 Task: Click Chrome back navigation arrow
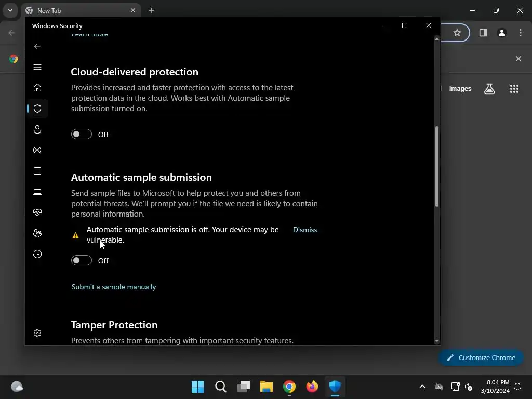click(11, 33)
